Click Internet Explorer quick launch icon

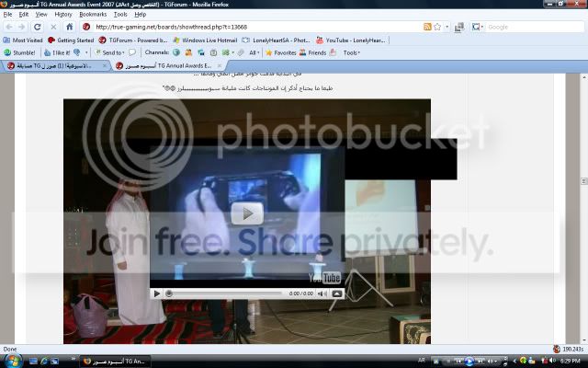coord(44,361)
